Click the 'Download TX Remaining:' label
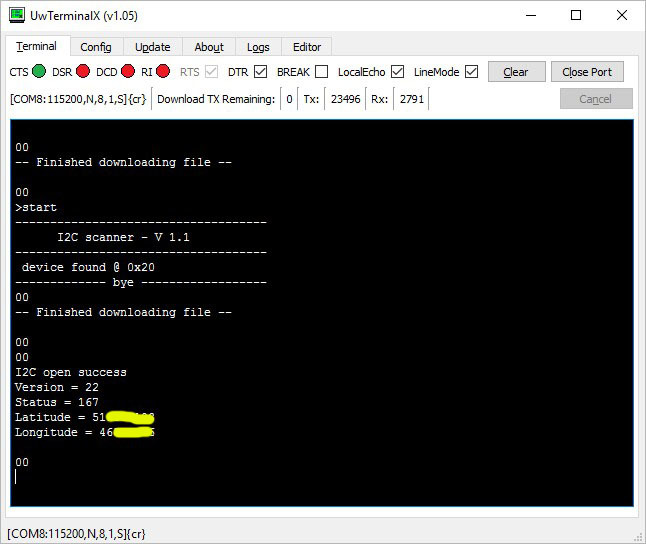This screenshot has width=646, height=544. click(216, 99)
